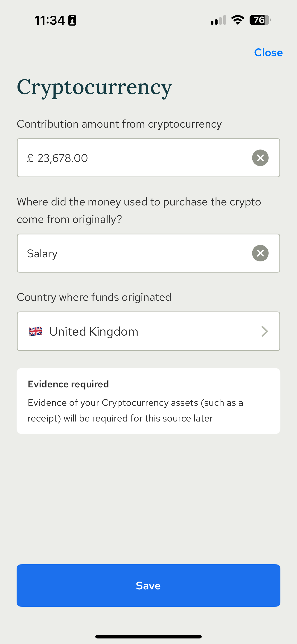297x644 pixels.
Task: Clear the Salary source field
Action: [x=260, y=253]
